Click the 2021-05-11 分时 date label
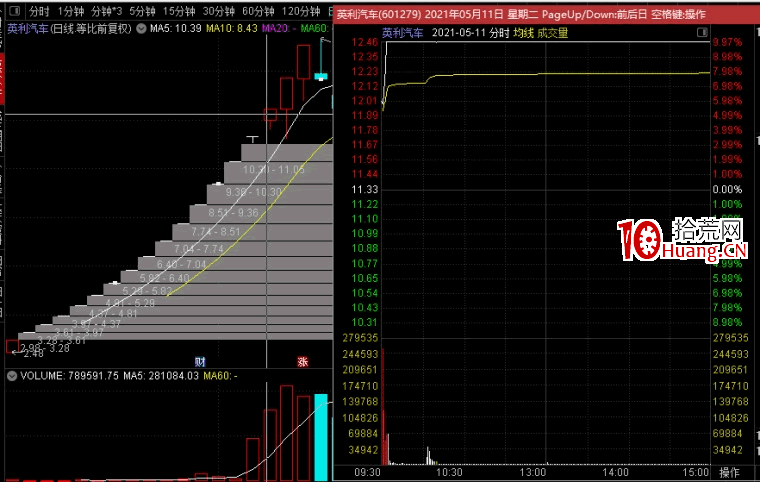760x482 pixels. (470, 33)
